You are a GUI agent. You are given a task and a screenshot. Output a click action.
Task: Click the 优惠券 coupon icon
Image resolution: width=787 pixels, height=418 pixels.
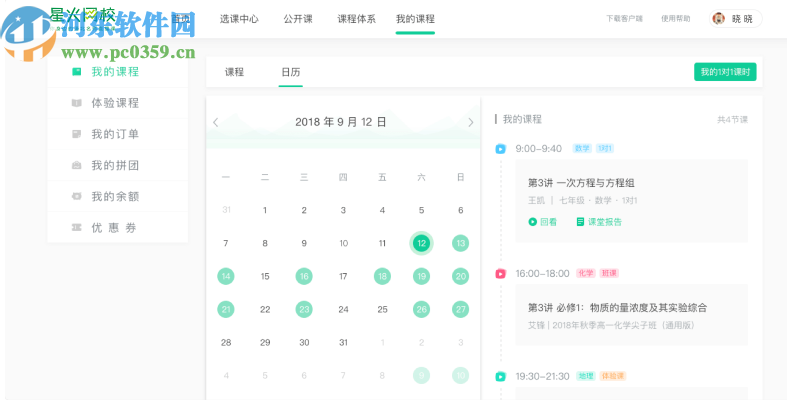click(76, 227)
